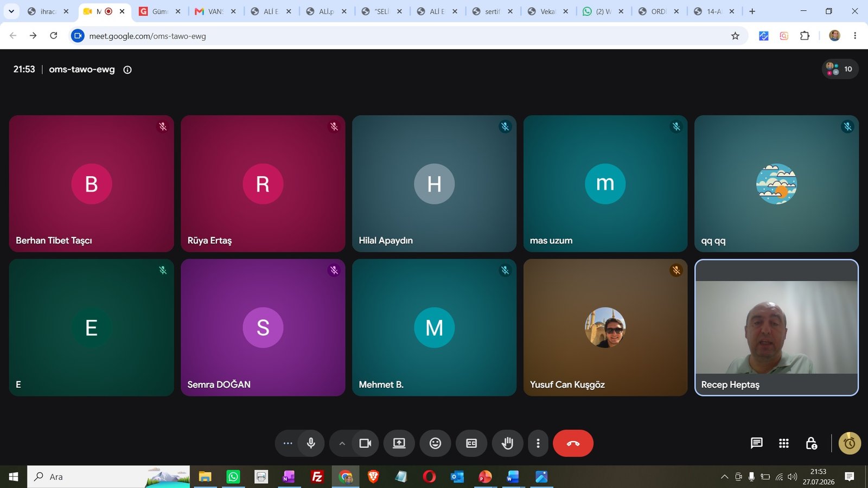This screenshot has width=868, height=488.
Task: Bookmark this page with the star icon
Action: [735, 36]
